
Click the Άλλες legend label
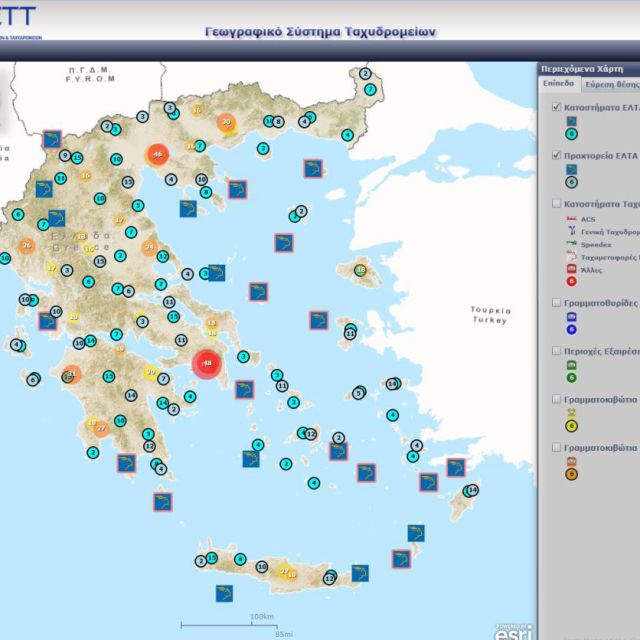(591, 270)
